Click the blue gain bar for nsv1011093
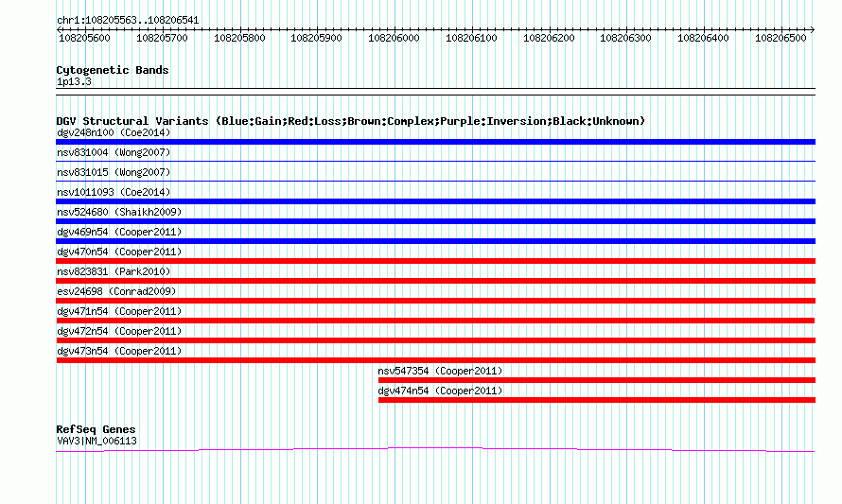This screenshot has width=842, height=504. tap(435, 201)
